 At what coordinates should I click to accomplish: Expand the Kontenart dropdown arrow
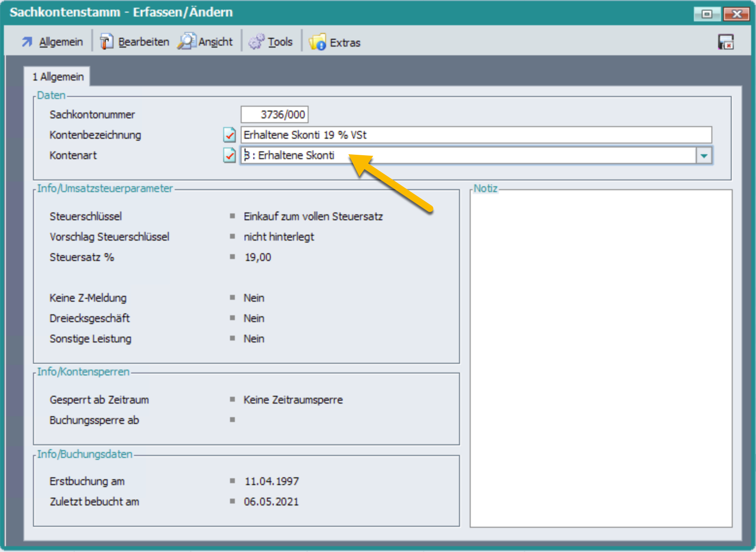704,156
